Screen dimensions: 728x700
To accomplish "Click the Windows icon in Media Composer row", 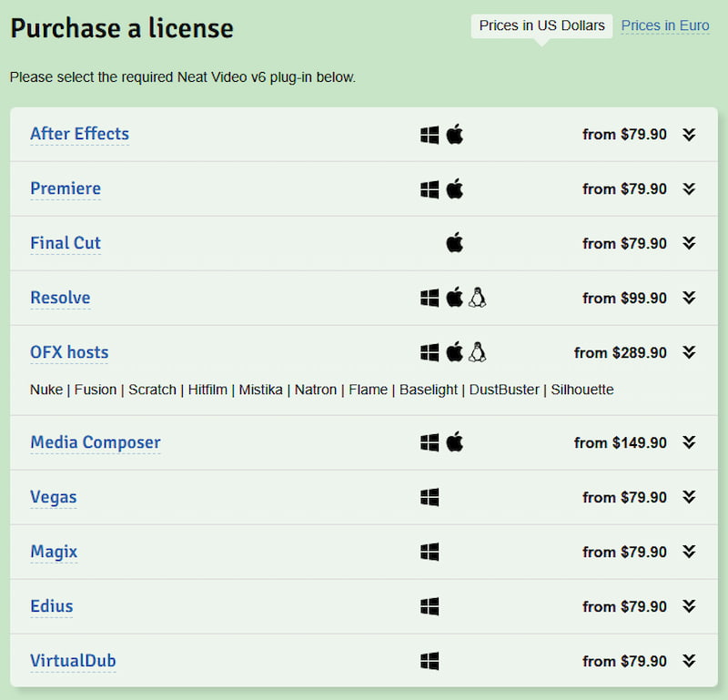I will pyautogui.click(x=430, y=442).
